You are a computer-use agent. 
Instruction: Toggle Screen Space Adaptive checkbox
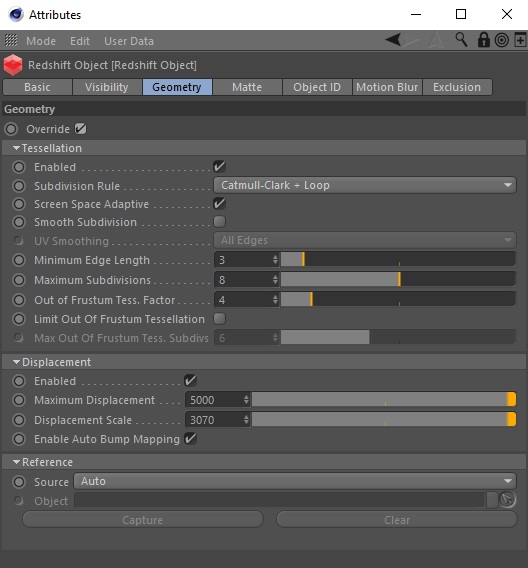point(219,203)
